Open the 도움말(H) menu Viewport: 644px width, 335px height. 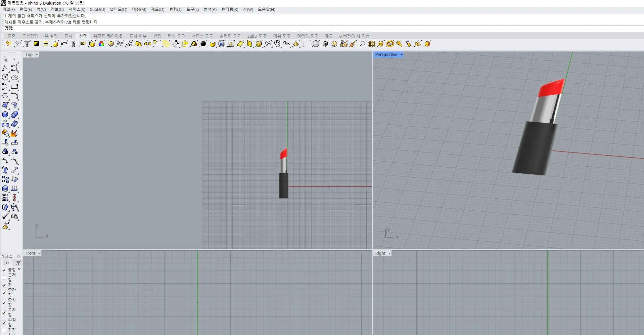pos(266,10)
